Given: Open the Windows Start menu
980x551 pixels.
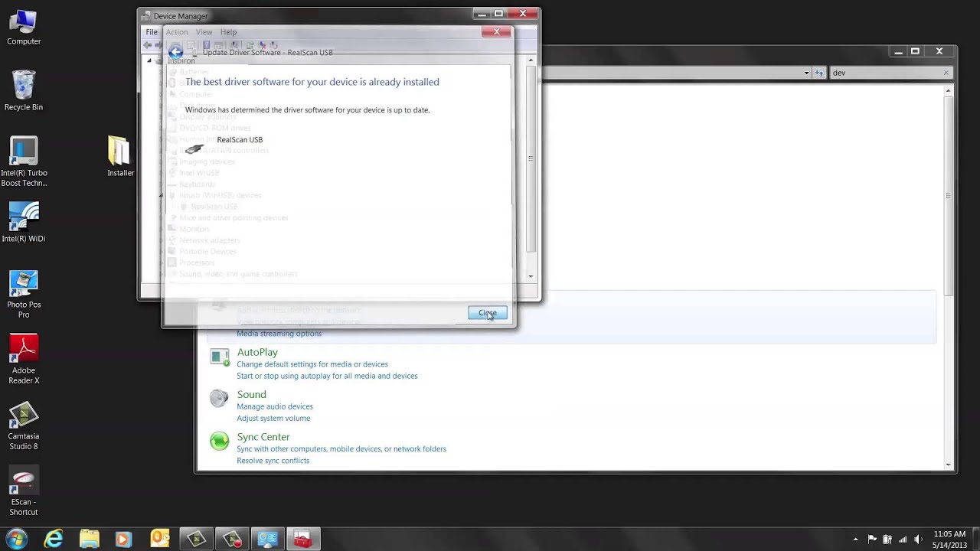Looking at the screenshot, I should [x=17, y=539].
